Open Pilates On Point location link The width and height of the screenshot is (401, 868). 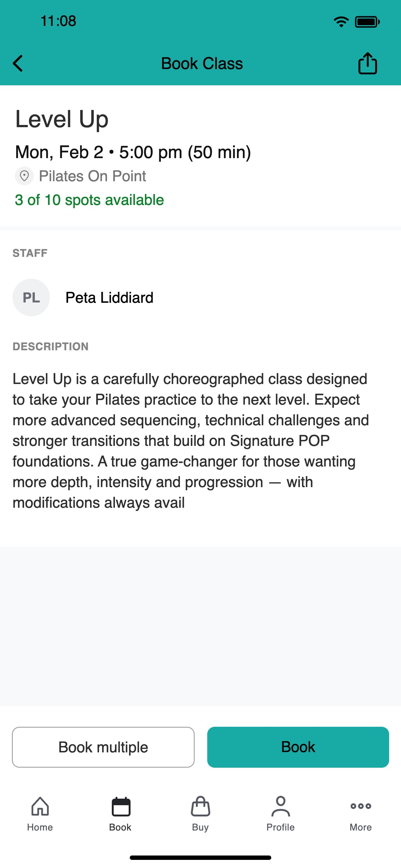coord(92,176)
